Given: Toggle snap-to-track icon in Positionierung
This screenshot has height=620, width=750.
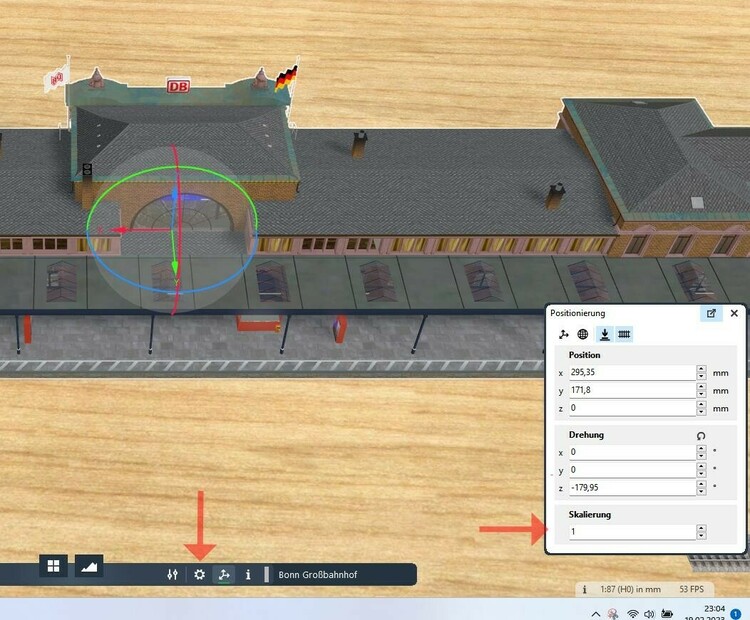Looking at the screenshot, I should [x=624, y=334].
